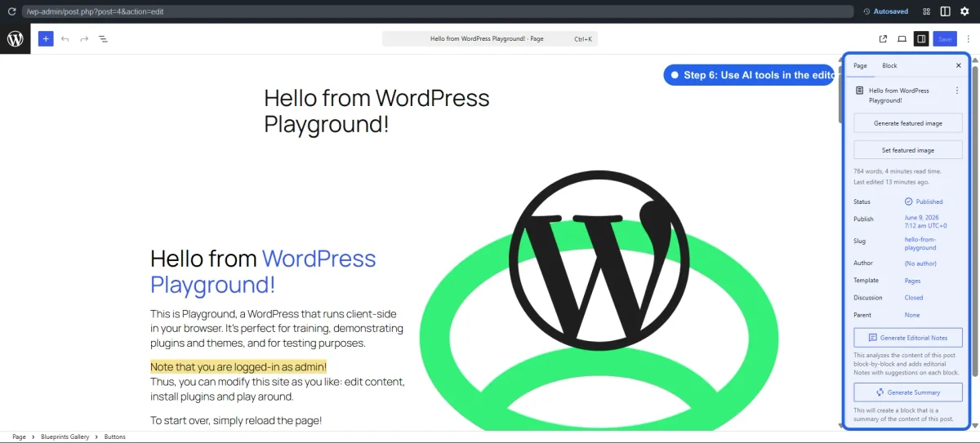Click 'To start over, simply reload' paragraph
This screenshot has height=443, width=980.
pos(236,421)
